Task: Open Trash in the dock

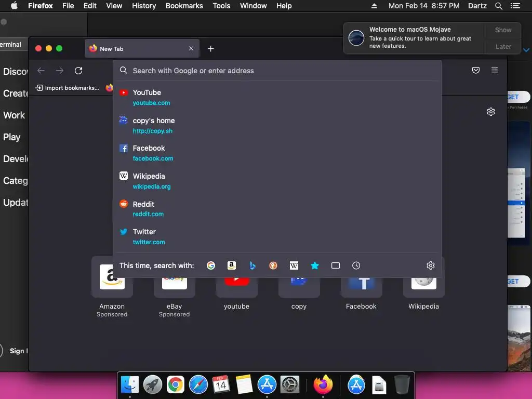Action: pos(402,385)
